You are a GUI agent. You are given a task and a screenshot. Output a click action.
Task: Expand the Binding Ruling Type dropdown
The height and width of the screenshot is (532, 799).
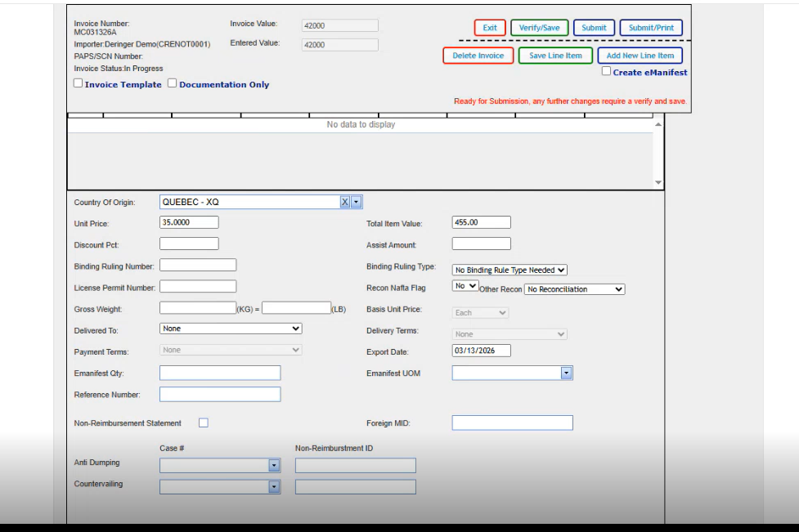(x=509, y=270)
